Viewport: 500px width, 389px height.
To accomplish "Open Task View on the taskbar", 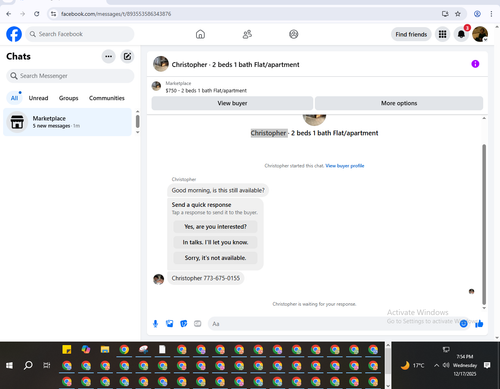I will [x=47, y=365].
